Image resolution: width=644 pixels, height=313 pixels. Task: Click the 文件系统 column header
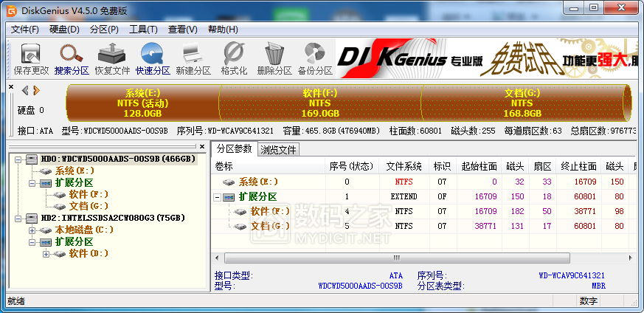pyautogui.click(x=404, y=166)
